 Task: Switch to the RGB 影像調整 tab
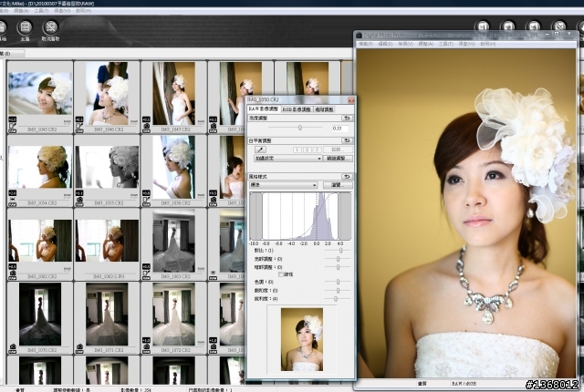click(297, 109)
